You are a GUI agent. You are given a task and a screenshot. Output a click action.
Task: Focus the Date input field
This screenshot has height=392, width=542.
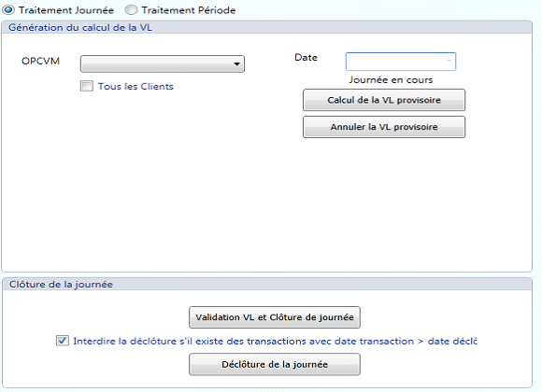coord(401,62)
